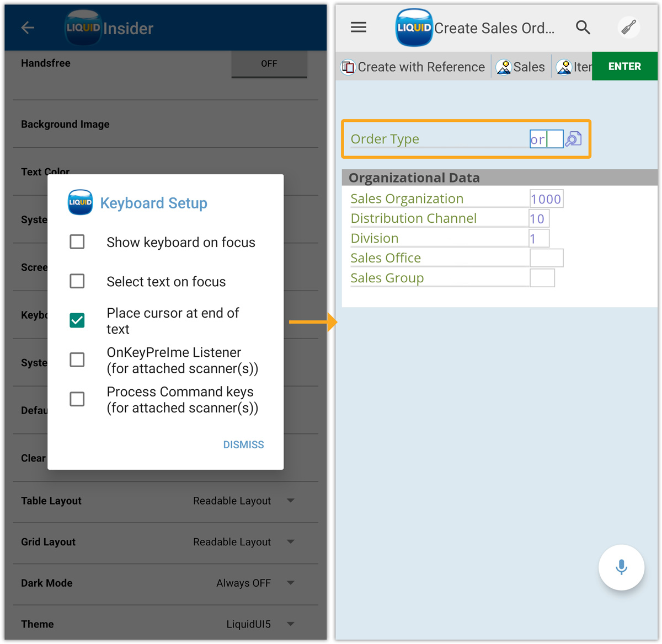Dismiss the Keyboard Setup dialog
This screenshot has width=662, height=644.
(243, 444)
